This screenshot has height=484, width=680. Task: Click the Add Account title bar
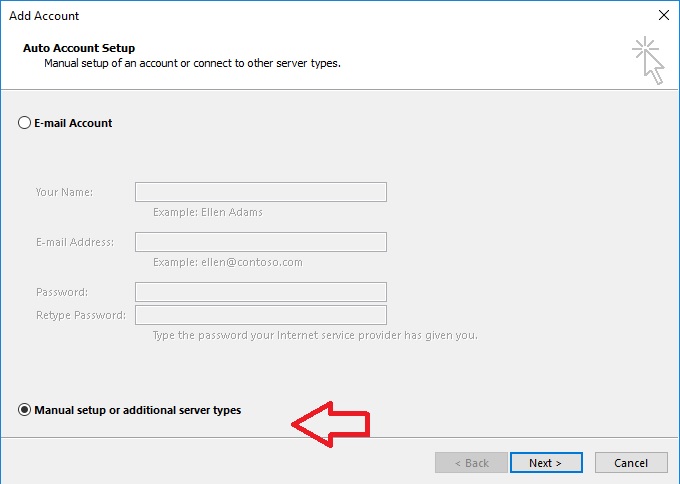click(x=300, y=16)
